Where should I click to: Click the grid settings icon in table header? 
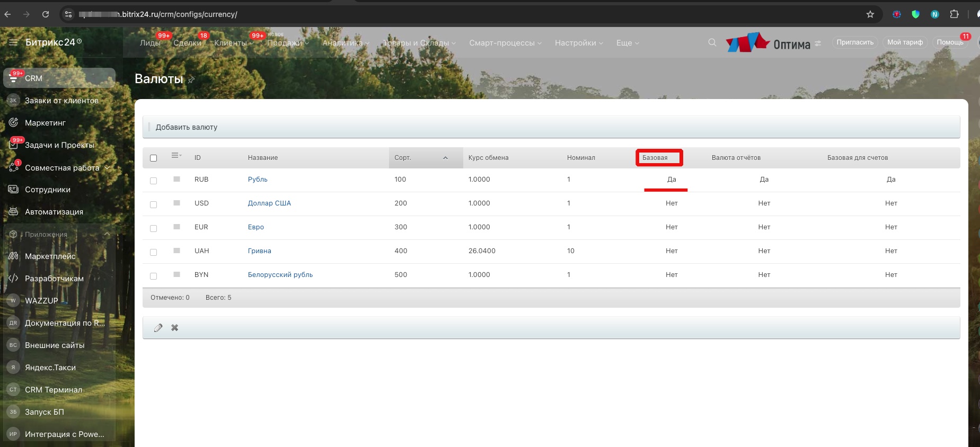(x=176, y=156)
